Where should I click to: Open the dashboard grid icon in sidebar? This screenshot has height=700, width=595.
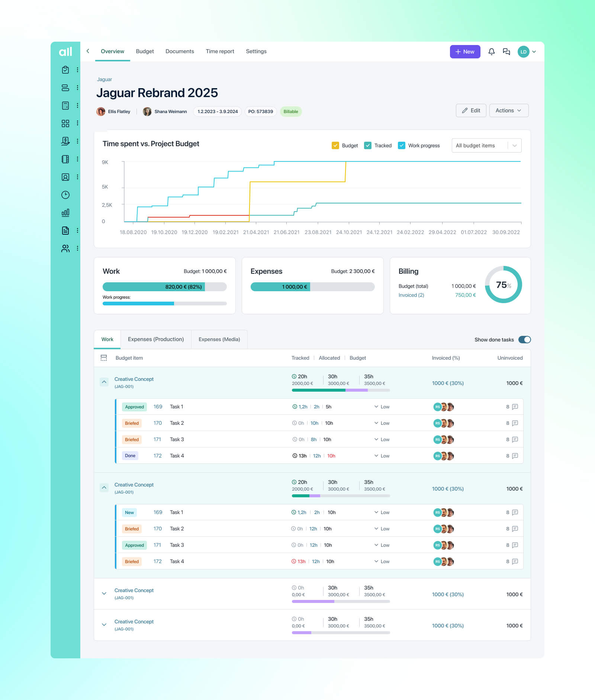(x=65, y=123)
